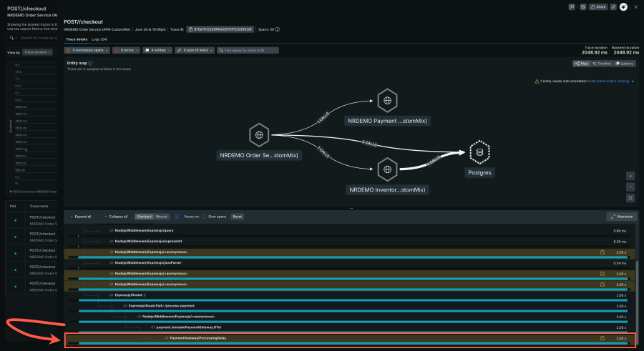Select the Map view toggle
This screenshot has height=351, width=644.
[x=582, y=64]
